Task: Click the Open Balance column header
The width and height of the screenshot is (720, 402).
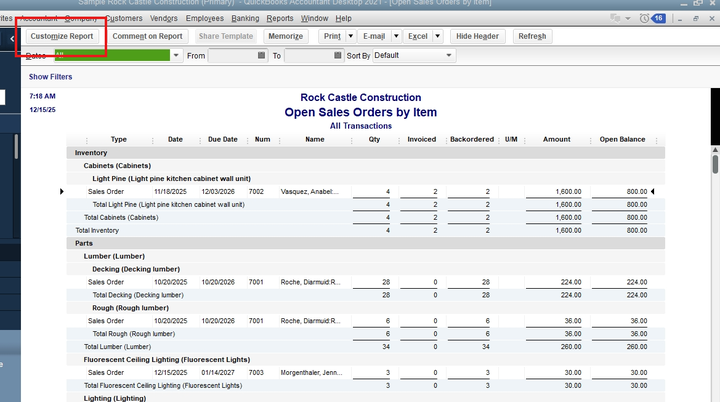Action: pyautogui.click(x=622, y=139)
